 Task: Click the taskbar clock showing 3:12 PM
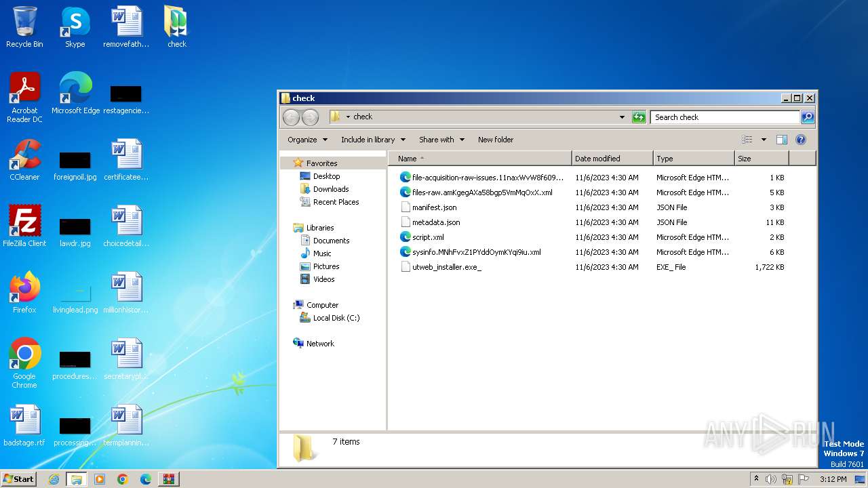point(833,479)
